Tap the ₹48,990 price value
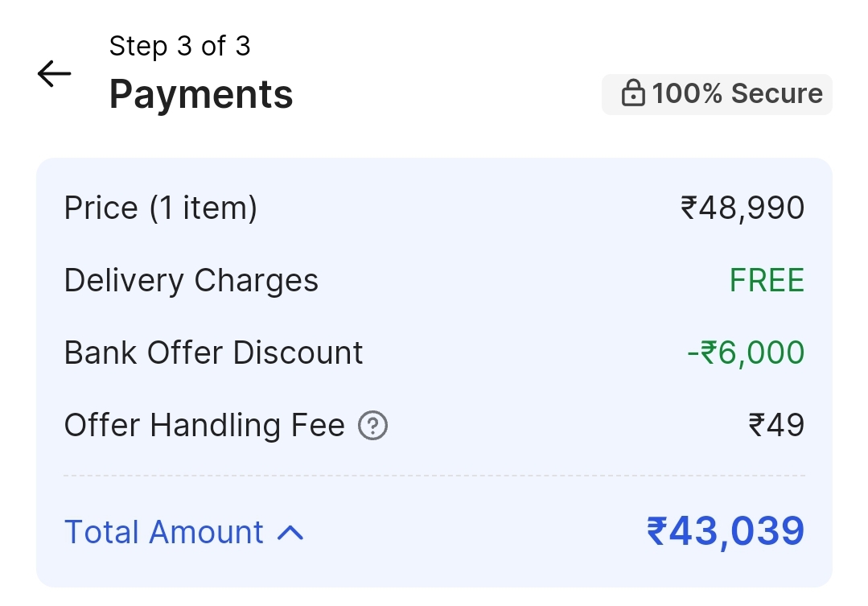868x606 pixels. point(743,208)
